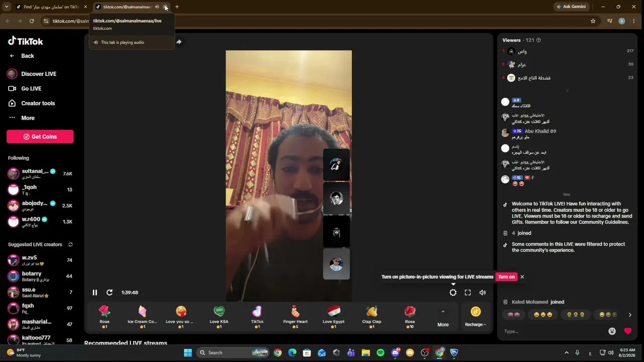Open a new browser tab
This screenshot has width=644, height=362.
(x=177, y=7)
